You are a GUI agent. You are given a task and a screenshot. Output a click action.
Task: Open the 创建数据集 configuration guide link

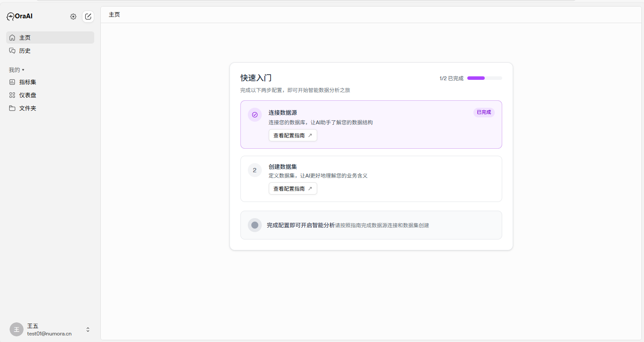tap(293, 188)
